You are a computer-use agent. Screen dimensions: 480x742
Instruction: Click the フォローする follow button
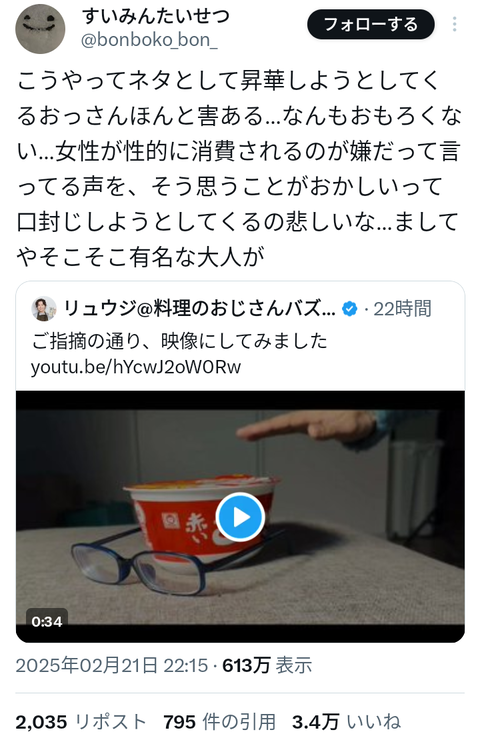click(x=371, y=24)
